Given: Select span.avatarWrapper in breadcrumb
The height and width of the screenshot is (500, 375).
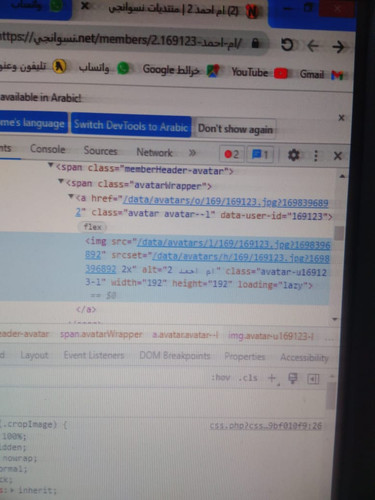Looking at the screenshot, I should tap(101, 334).
